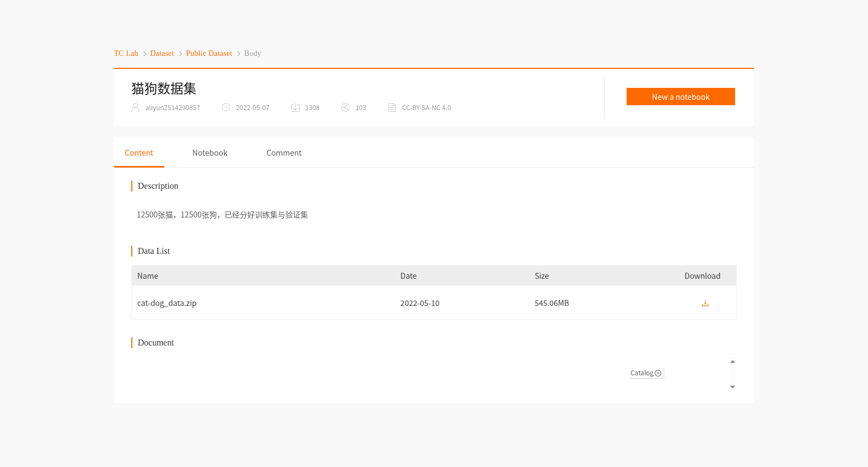868x467 pixels.
Task: Click the 545.06MB size value
Action: click(552, 303)
